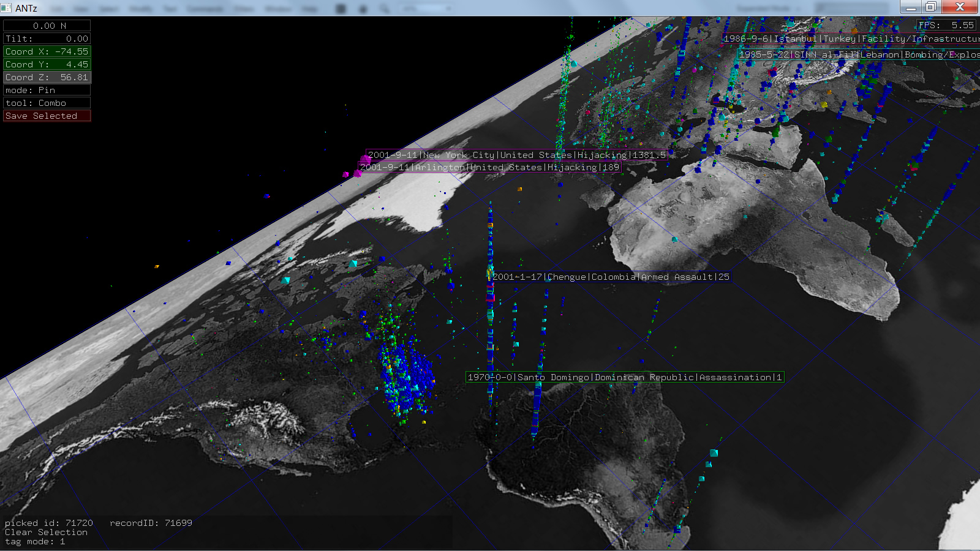
Task: Select the New York City Hijacking tag label
Action: click(x=516, y=155)
